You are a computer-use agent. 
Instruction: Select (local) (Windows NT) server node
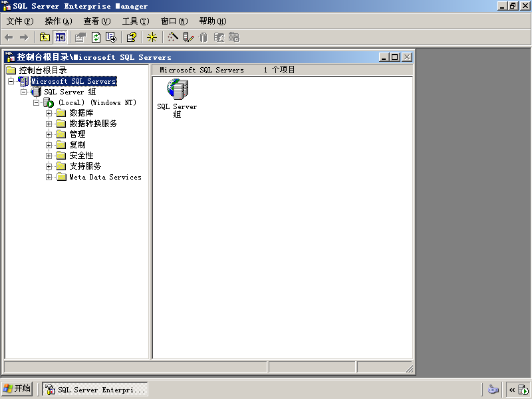click(x=97, y=102)
